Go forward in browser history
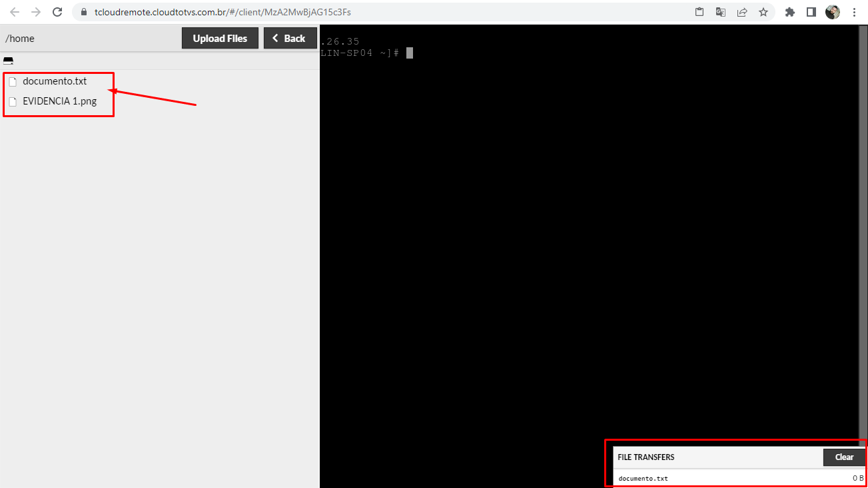 (x=36, y=12)
